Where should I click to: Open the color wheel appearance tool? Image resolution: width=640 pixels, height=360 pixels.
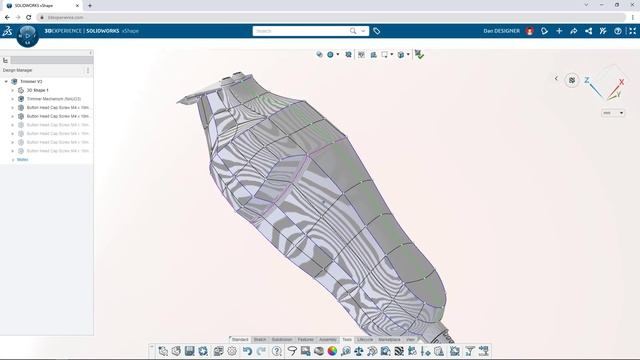point(332,351)
